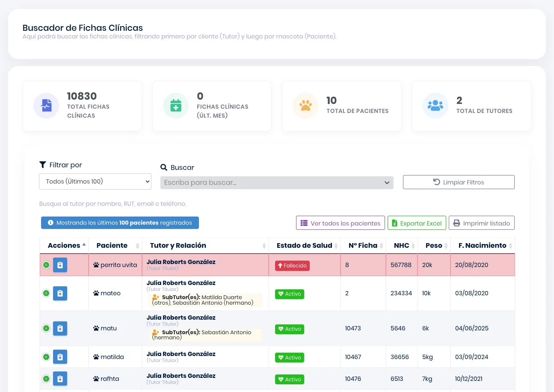Screen dimensions: 554x392
Task: Open clinical record icon for mateo
Action: [60, 293]
